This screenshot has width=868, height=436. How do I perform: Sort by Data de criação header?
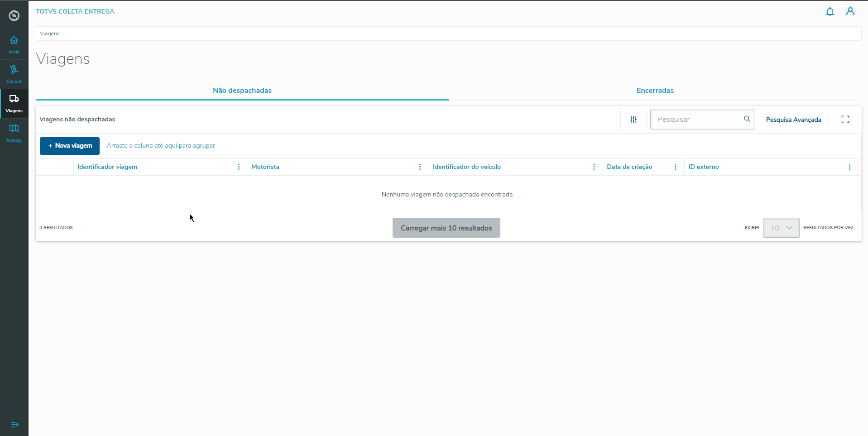[629, 167]
